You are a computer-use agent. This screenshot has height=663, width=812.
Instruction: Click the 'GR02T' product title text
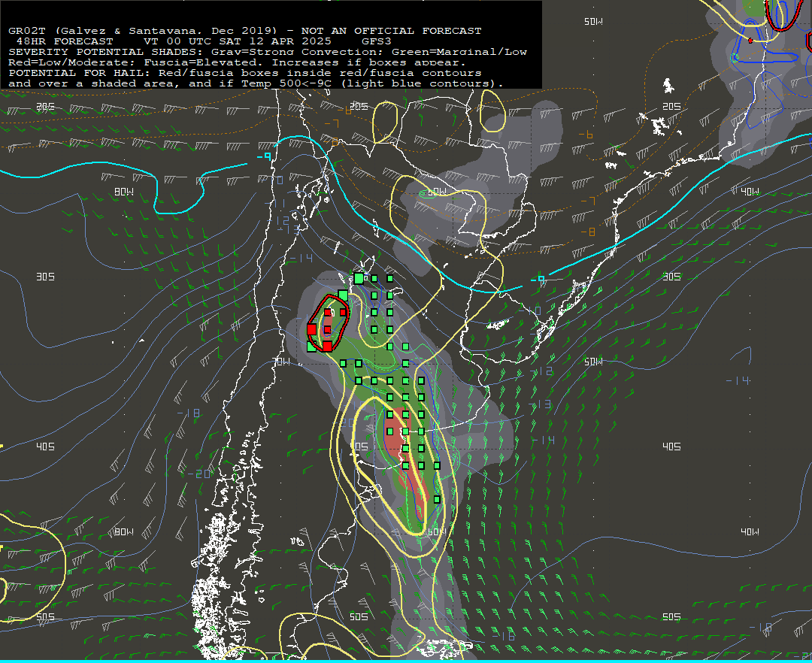pyautogui.click(x=27, y=31)
